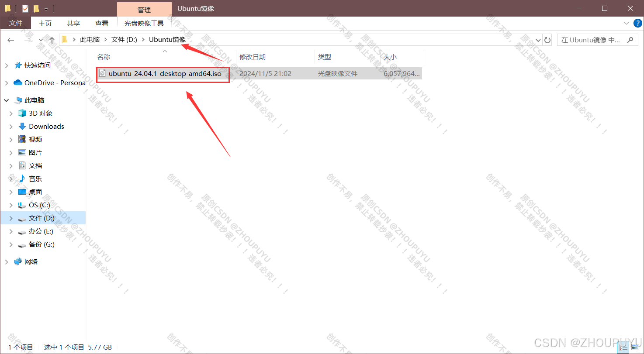Screen dimensions: 644x354
Task: Click quick access new folder icon
Action: click(x=36, y=8)
